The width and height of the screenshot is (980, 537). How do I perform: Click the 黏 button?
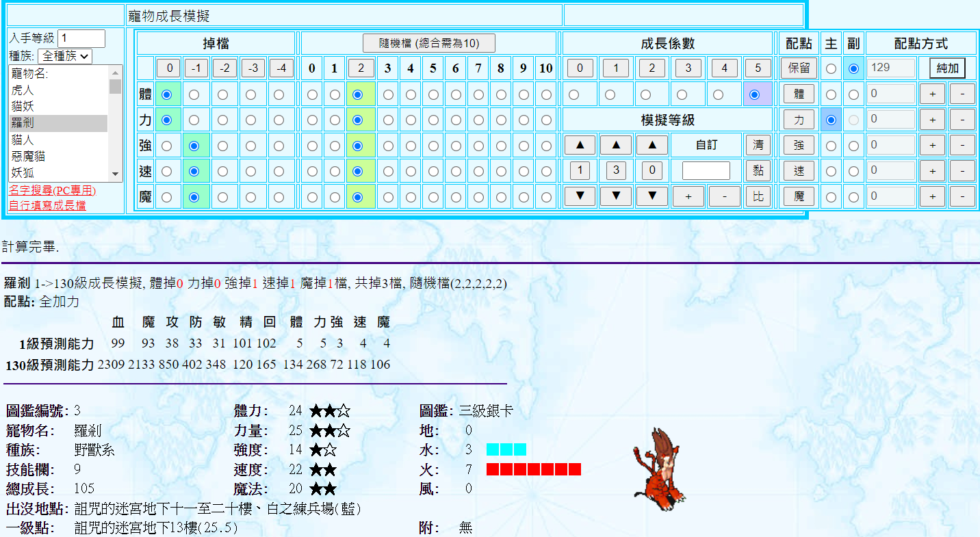pyautogui.click(x=758, y=171)
